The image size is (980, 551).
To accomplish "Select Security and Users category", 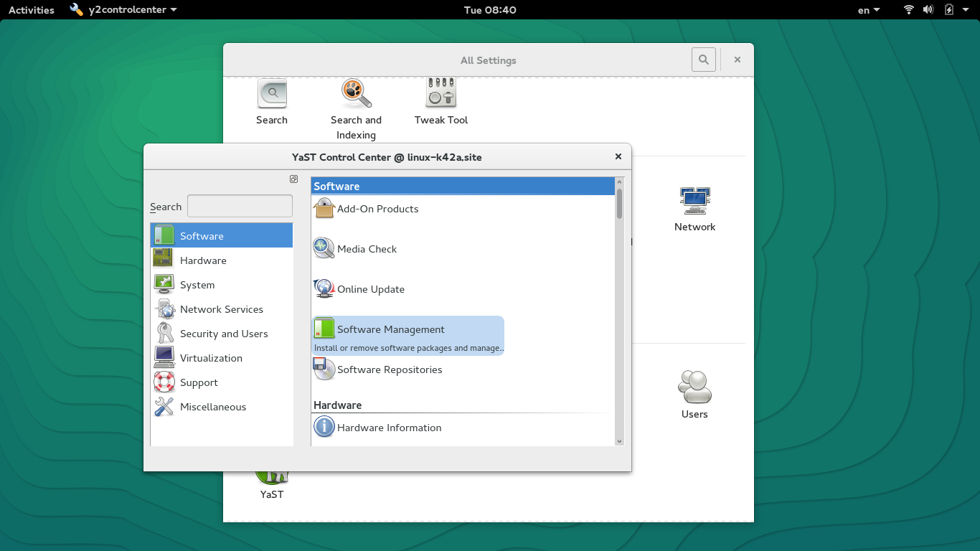I will point(224,334).
